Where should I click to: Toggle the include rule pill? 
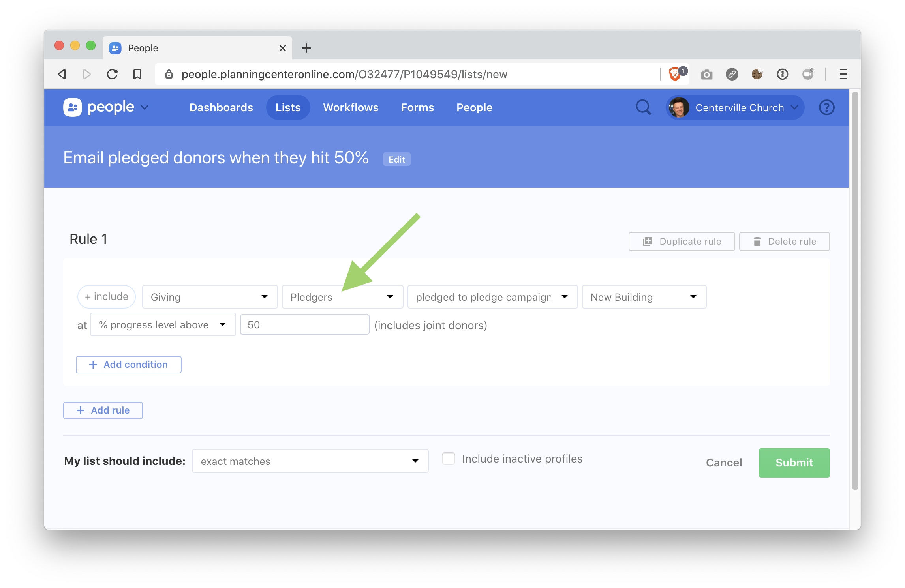[x=107, y=297]
